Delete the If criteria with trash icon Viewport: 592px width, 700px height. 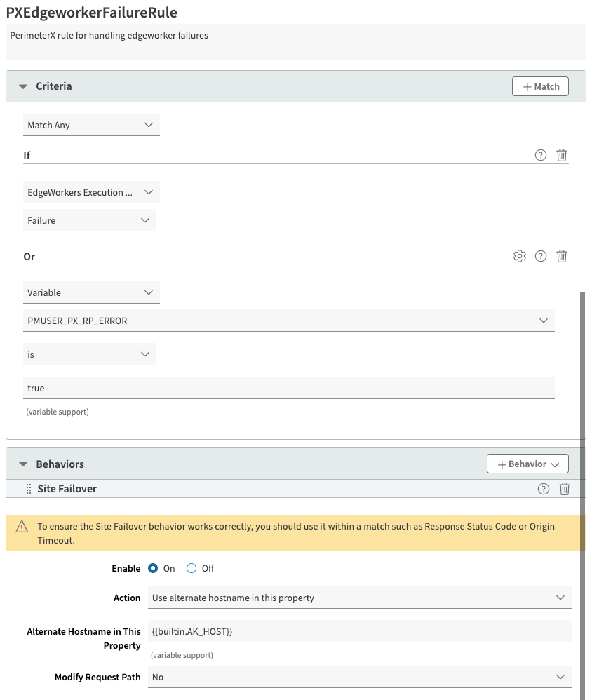(562, 156)
